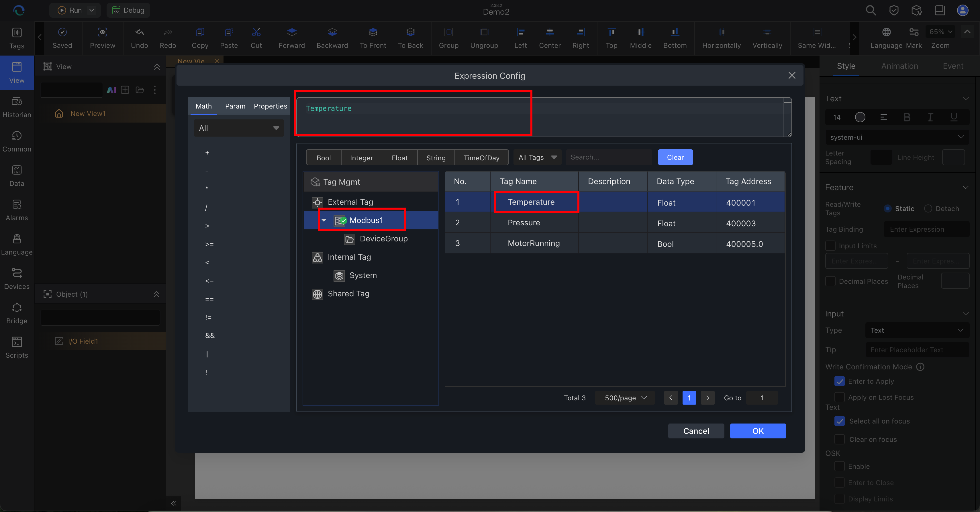Open the All operator category dropdown
This screenshot has width=980, height=512.
[x=238, y=128]
